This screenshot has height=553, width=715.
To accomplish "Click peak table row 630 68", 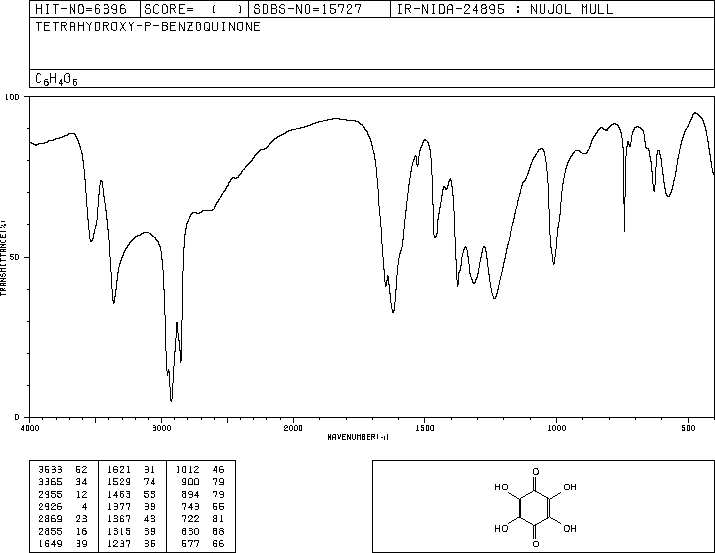I will [x=203, y=532].
